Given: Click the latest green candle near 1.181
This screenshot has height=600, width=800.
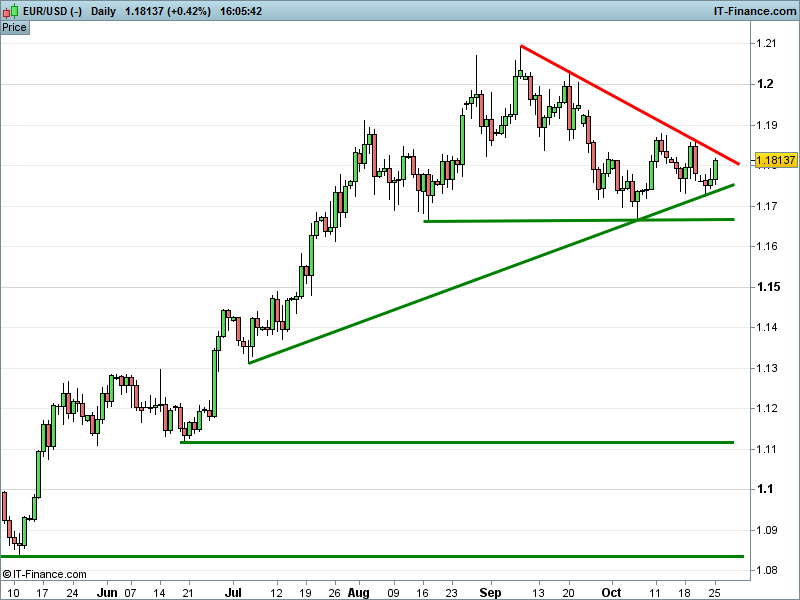Looking at the screenshot, I should click(x=716, y=170).
